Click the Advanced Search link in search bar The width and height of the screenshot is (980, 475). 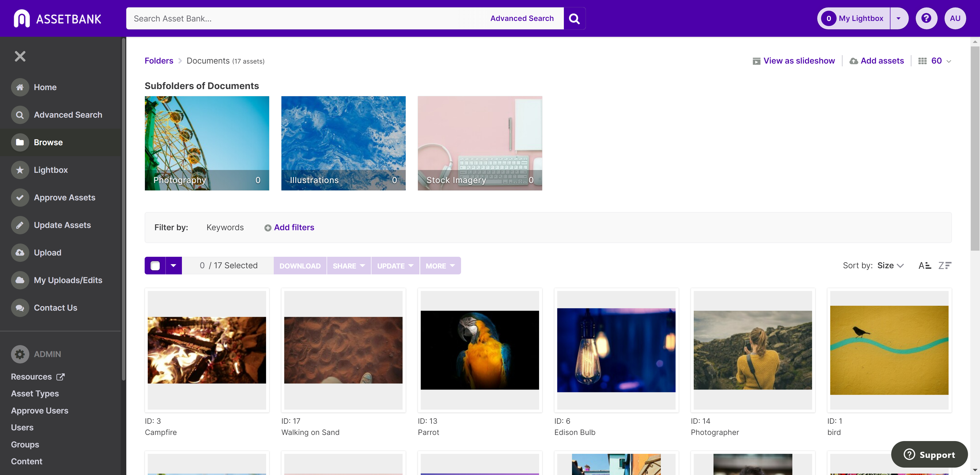522,18
